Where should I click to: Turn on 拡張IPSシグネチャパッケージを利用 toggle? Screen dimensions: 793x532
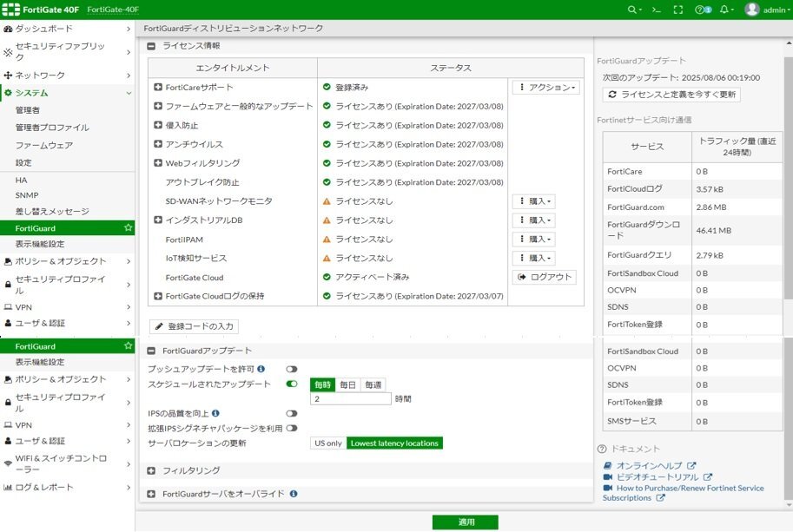pyautogui.click(x=292, y=428)
